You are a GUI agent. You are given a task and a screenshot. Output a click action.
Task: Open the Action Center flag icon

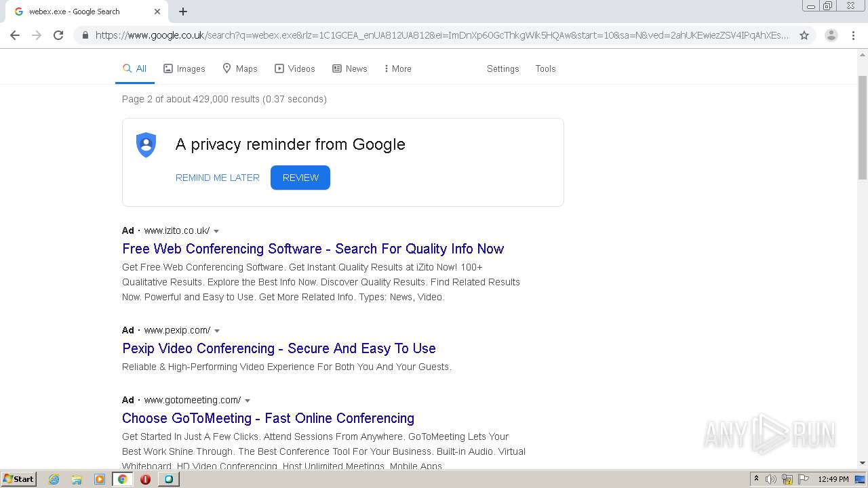pos(804,479)
